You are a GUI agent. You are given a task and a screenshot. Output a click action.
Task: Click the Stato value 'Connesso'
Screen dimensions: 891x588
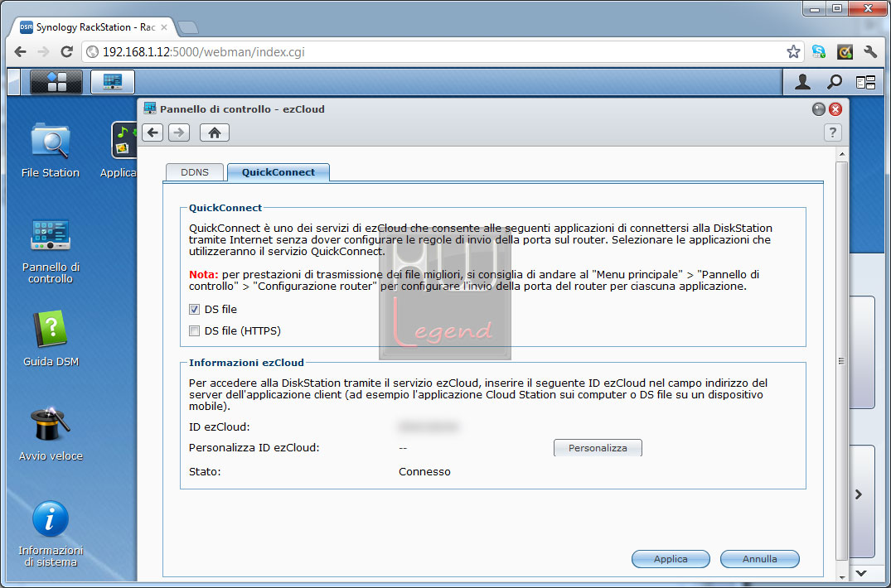coord(424,472)
